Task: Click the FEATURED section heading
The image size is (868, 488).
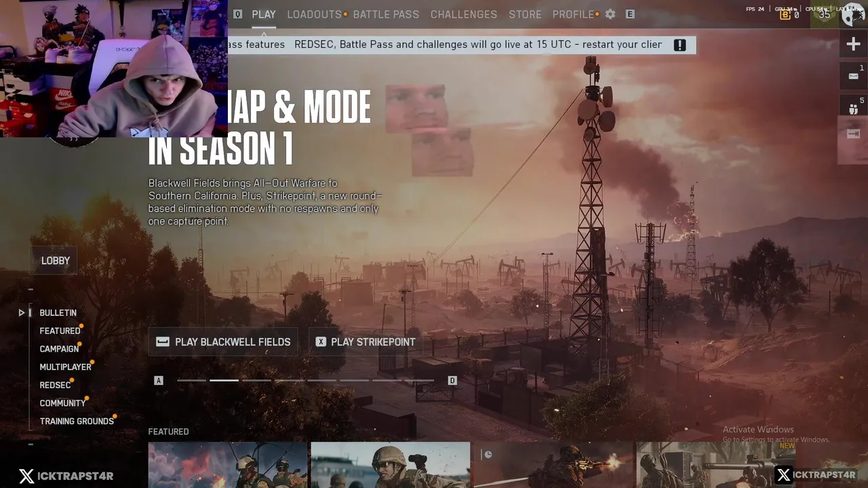Action: 168,432
